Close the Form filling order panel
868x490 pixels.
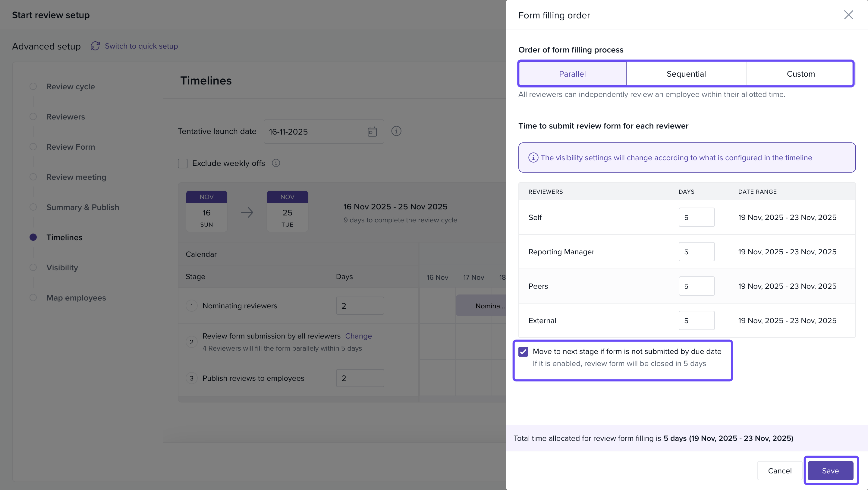tap(848, 15)
